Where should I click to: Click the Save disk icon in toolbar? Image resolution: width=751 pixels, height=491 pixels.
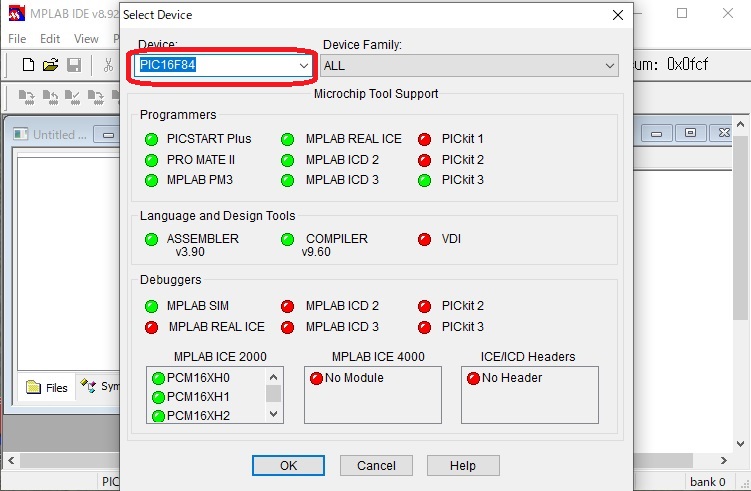pos(74,65)
